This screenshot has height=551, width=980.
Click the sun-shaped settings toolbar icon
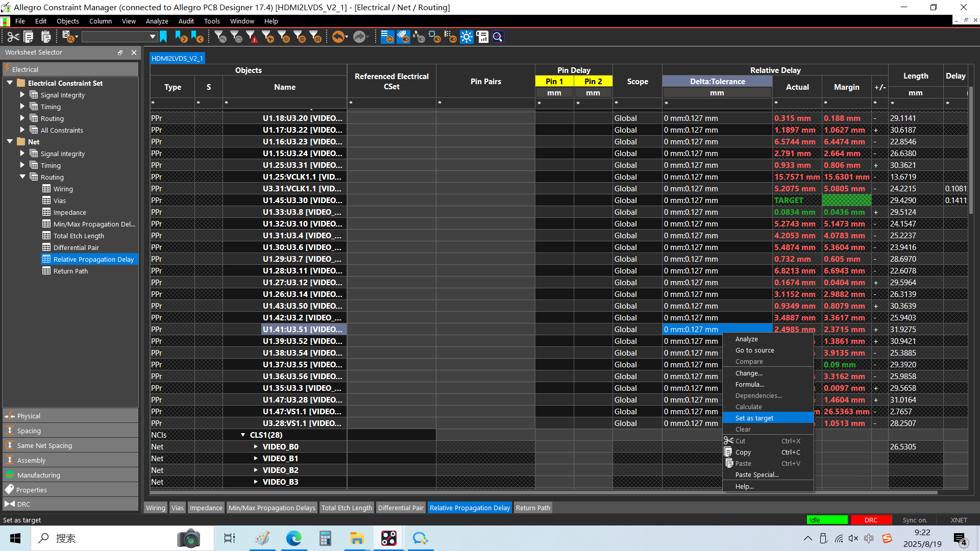coord(467,37)
